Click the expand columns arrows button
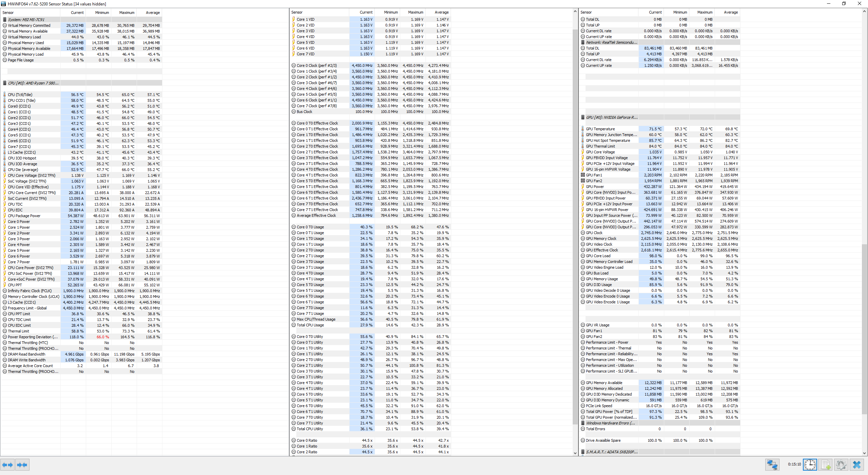The width and height of the screenshot is (868, 475). [x=7, y=465]
